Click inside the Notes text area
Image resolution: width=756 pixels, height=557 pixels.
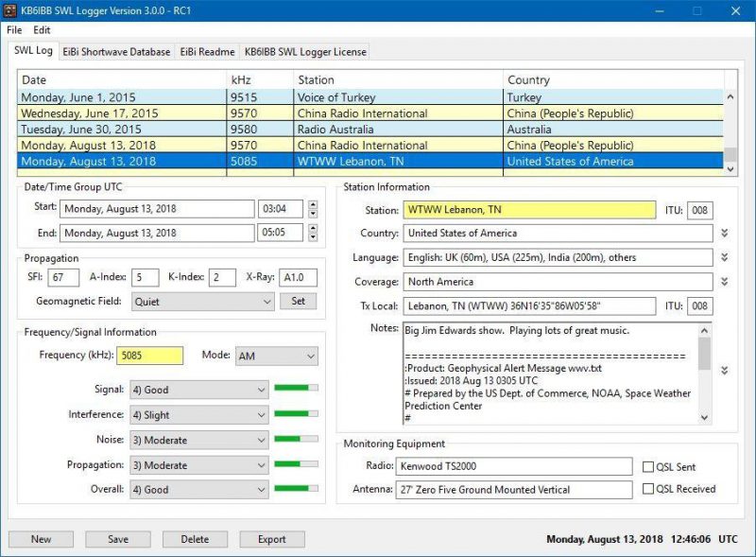click(x=551, y=374)
